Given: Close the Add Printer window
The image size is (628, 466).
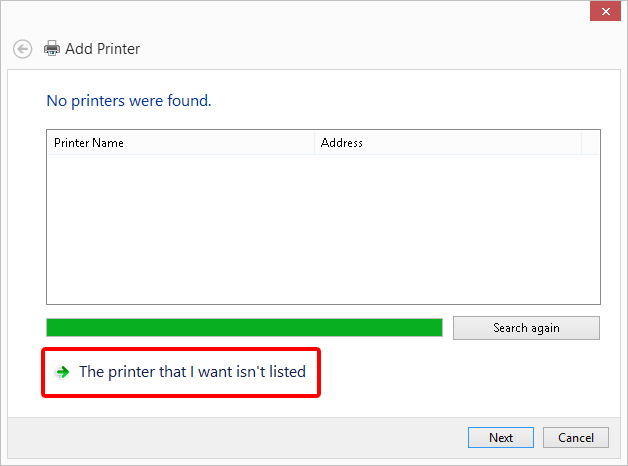Looking at the screenshot, I should coord(602,12).
